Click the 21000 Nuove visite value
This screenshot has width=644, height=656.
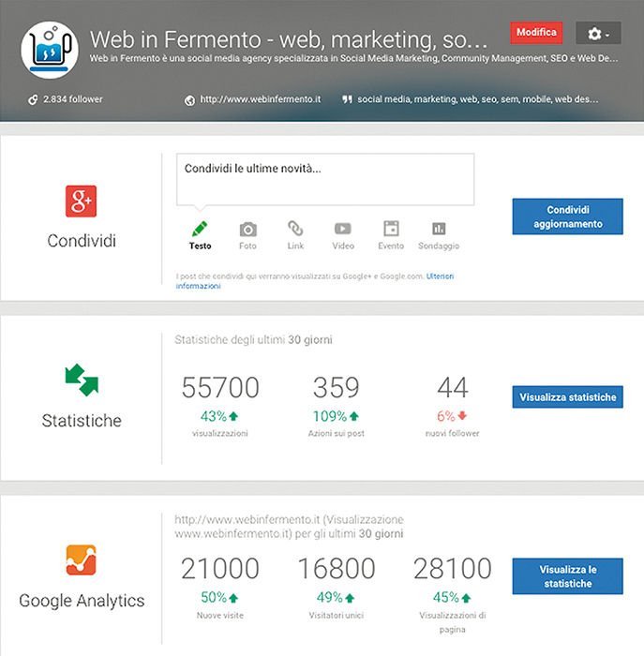click(x=220, y=568)
